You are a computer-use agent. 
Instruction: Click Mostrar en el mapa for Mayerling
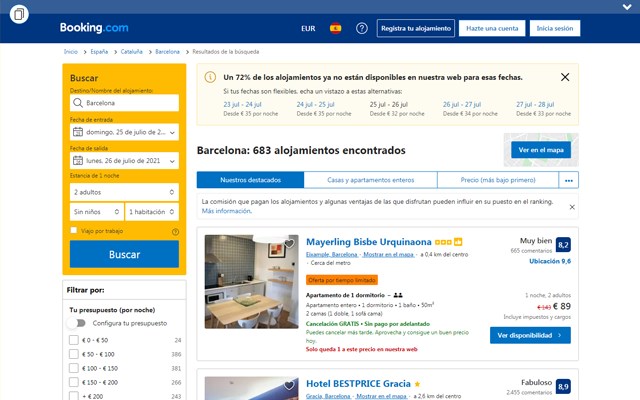point(388,254)
